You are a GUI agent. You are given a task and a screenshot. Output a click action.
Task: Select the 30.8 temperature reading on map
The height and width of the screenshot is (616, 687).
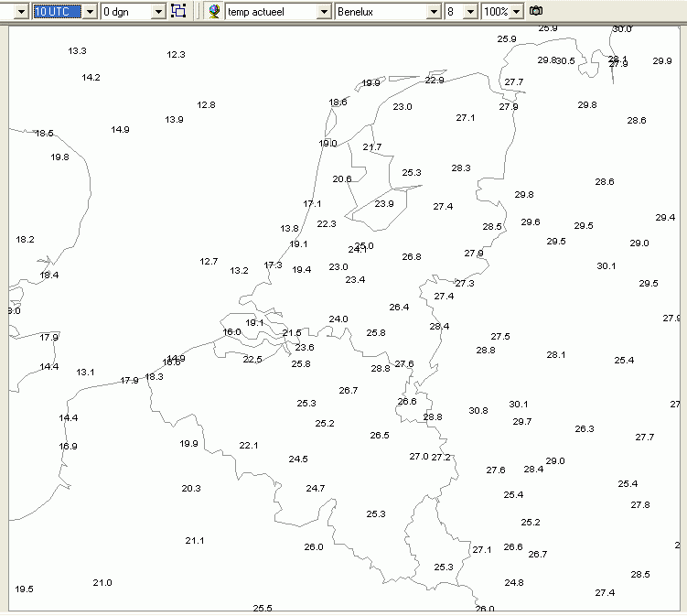478,411
